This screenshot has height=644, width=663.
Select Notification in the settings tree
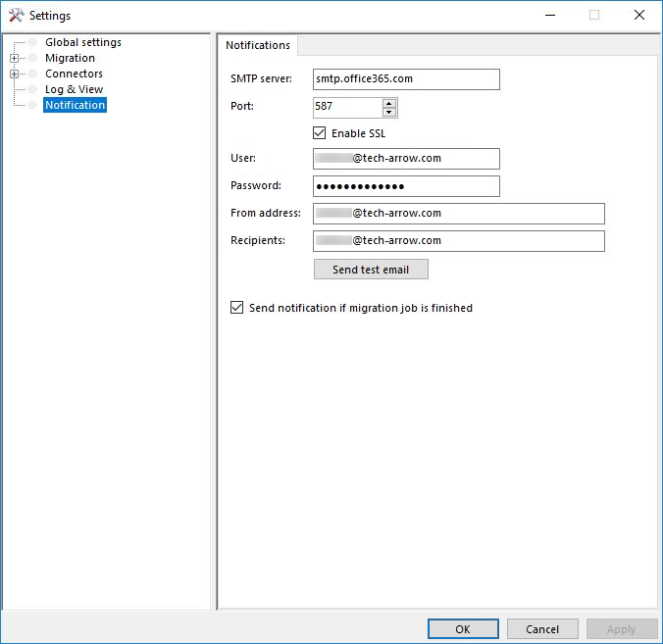[75, 105]
